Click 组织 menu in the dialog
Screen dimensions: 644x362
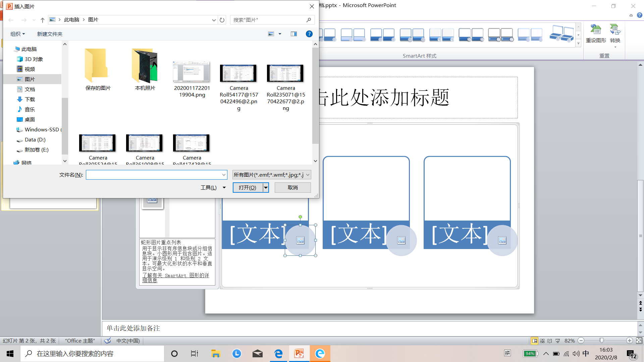[17, 34]
